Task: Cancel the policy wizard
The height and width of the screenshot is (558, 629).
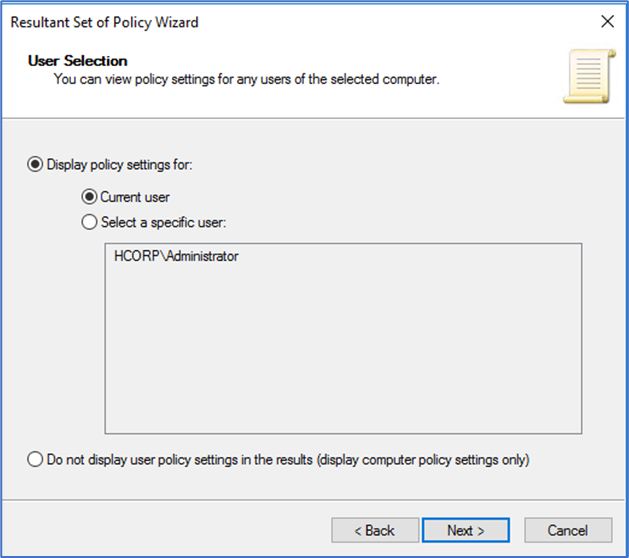Action: click(568, 530)
